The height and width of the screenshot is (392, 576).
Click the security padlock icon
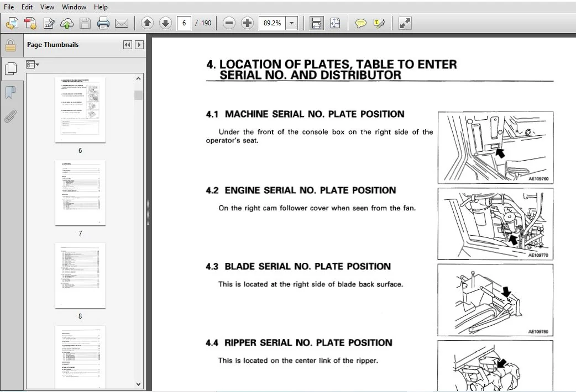[11, 45]
